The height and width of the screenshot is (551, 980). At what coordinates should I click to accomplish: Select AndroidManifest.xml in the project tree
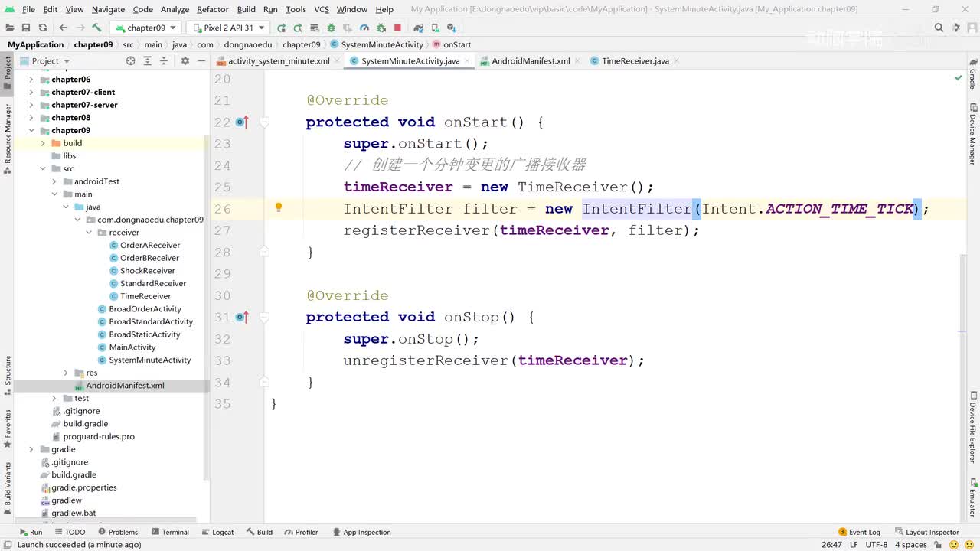pyautogui.click(x=125, y=386)
